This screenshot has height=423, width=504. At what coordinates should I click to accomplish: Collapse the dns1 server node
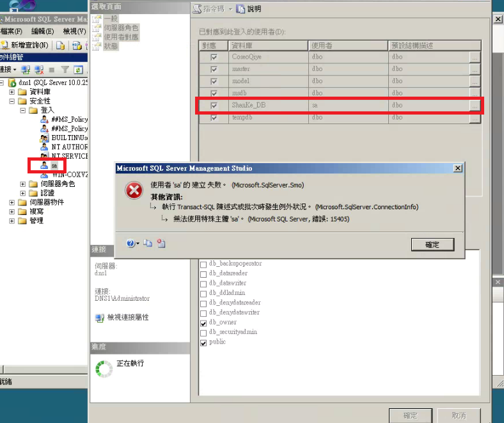(2, 83)
